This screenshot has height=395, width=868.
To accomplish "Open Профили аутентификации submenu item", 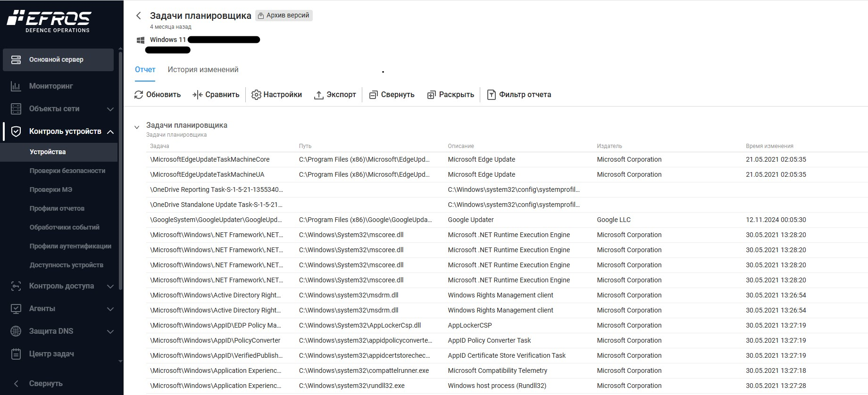I will click(70, 246).
